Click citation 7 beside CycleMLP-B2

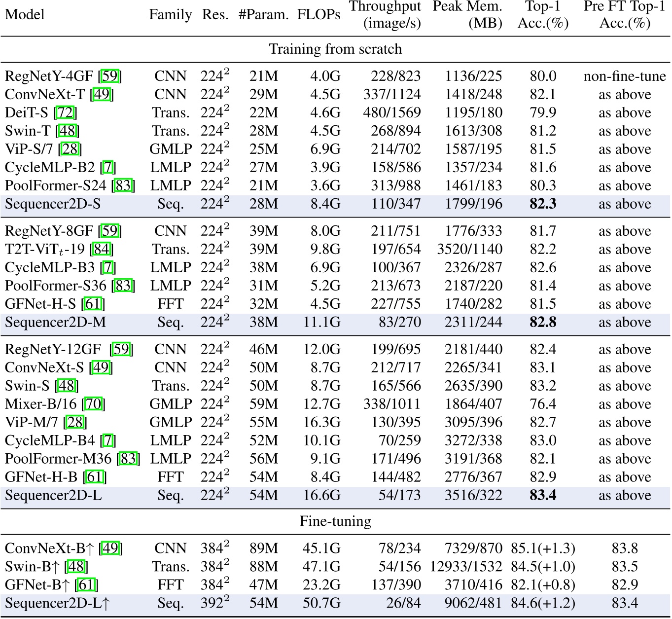108,168
